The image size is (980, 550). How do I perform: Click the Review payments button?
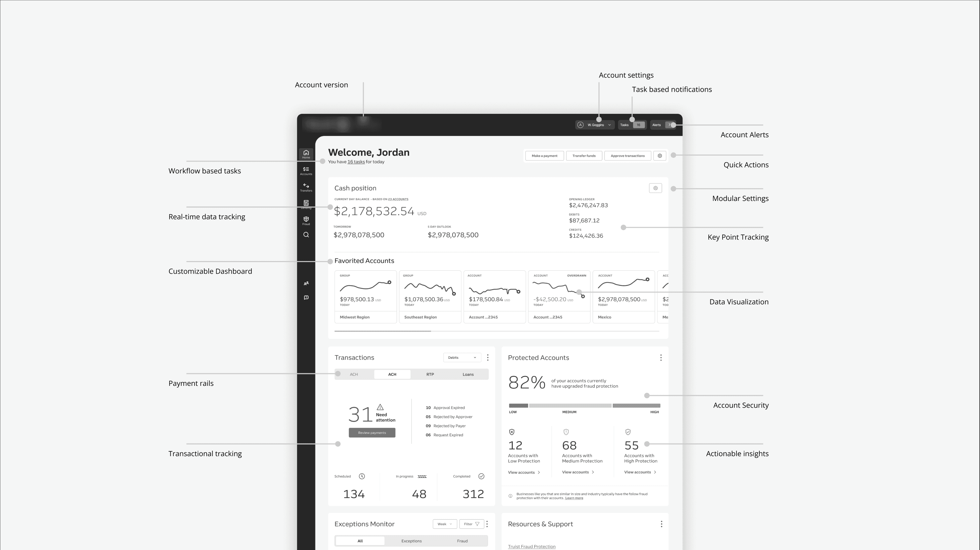(372, 433)
